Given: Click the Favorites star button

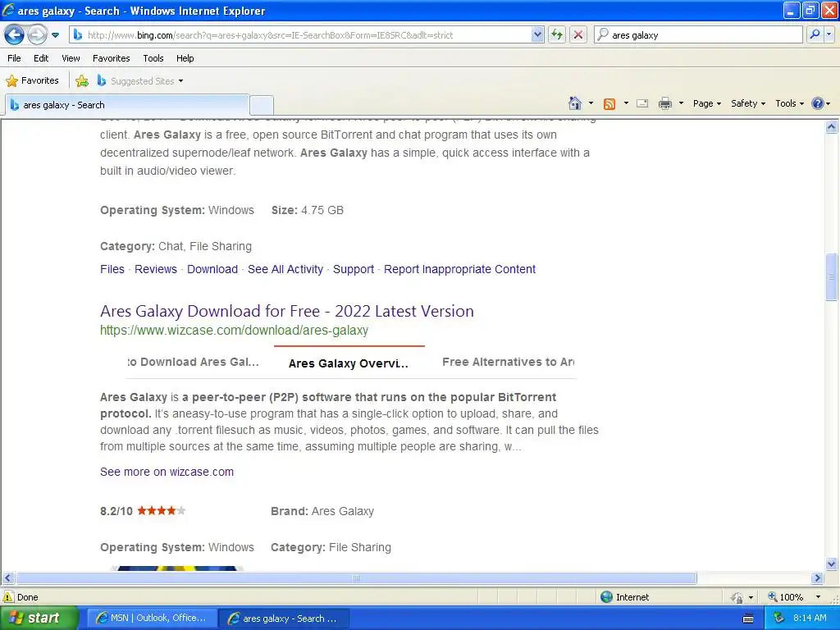Looking at the screenshot, I should point(32,81).
